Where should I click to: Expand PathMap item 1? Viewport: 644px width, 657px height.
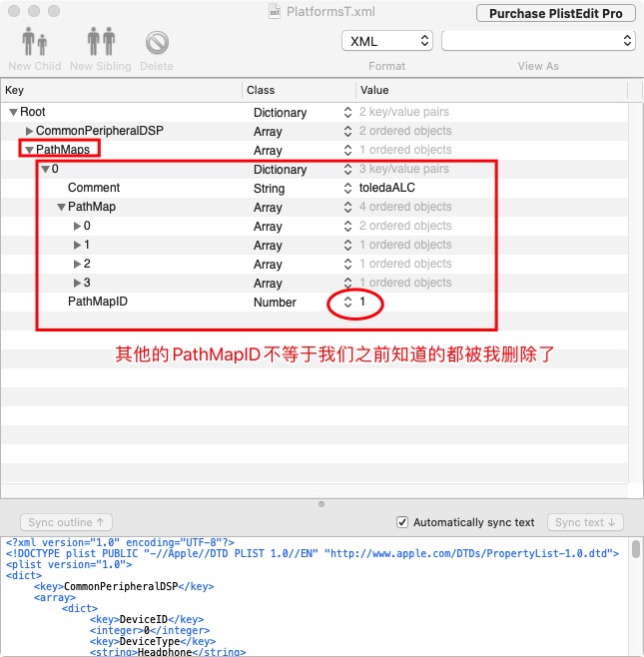(x=77, y=245)
